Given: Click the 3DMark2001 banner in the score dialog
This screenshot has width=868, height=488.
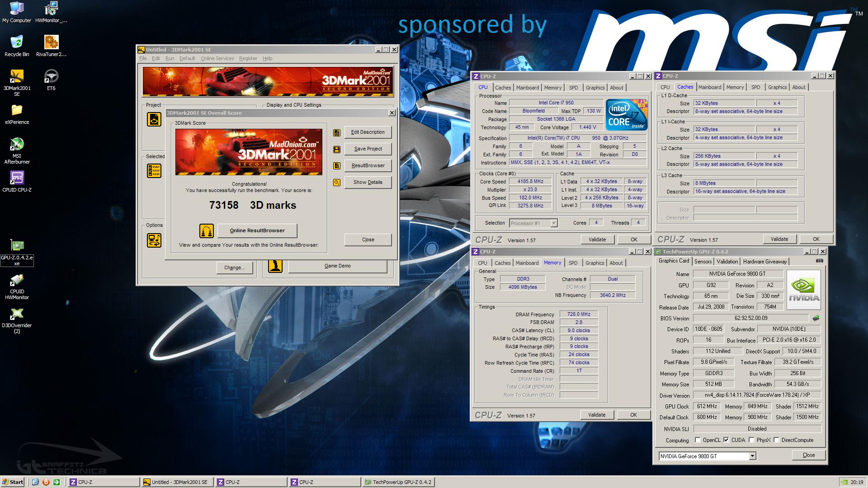Looking at the screenshot, I should 249,152.
